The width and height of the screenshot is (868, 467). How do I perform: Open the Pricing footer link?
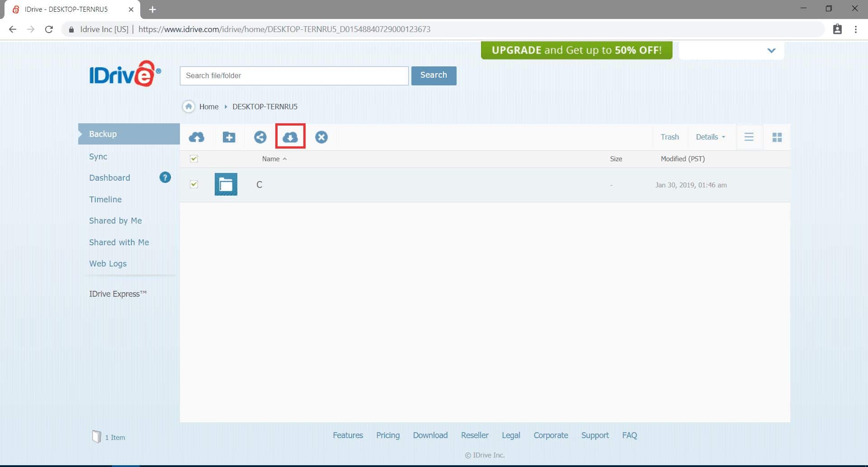tap(388, 435)
